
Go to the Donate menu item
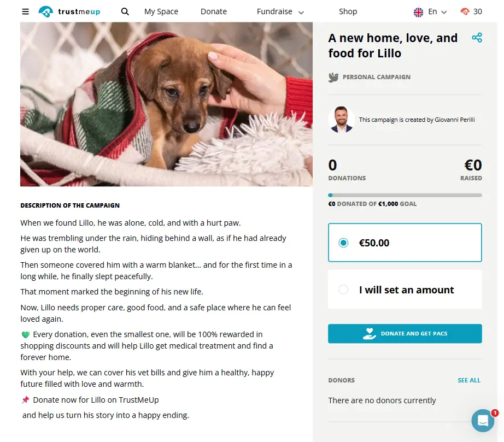coord(213,11)
